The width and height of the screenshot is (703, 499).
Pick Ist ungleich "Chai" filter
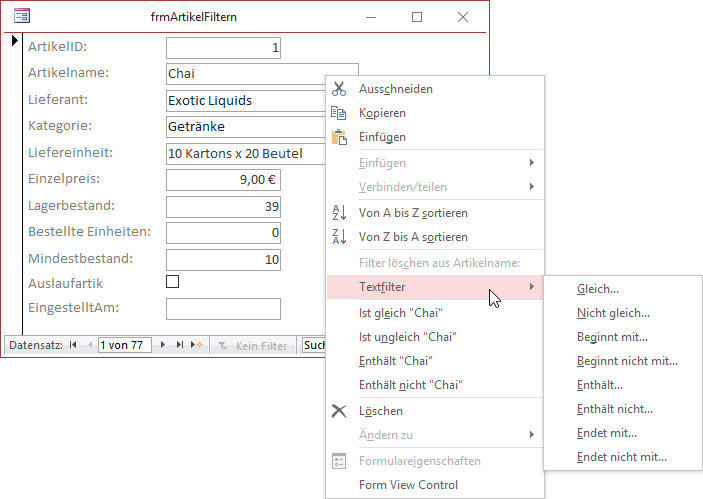point(435,337)
